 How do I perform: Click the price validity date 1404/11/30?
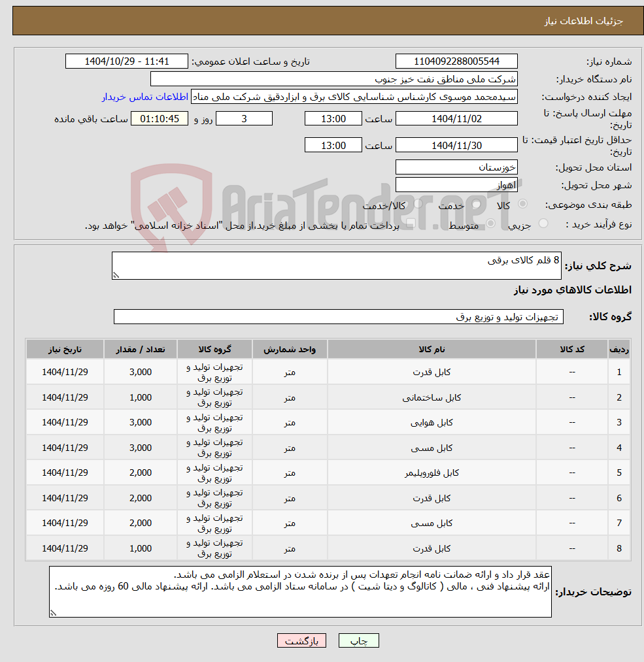[456, 145]
